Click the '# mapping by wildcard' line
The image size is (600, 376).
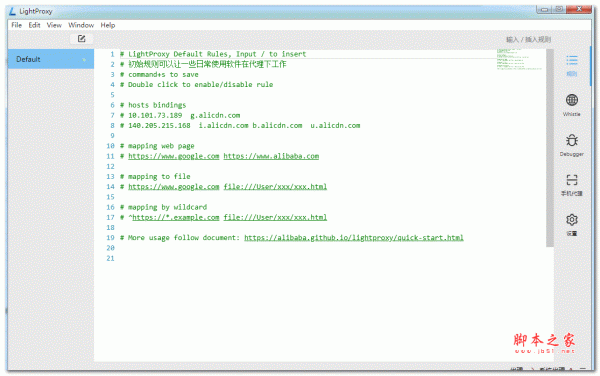tap(163, 207)
